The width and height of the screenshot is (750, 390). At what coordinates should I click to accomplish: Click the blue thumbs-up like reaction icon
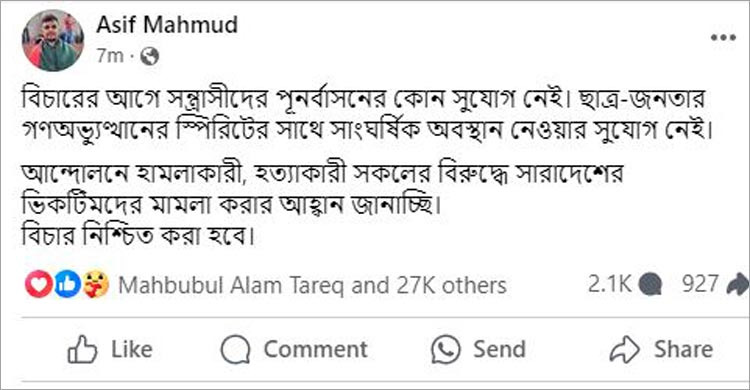click(67, 284)
